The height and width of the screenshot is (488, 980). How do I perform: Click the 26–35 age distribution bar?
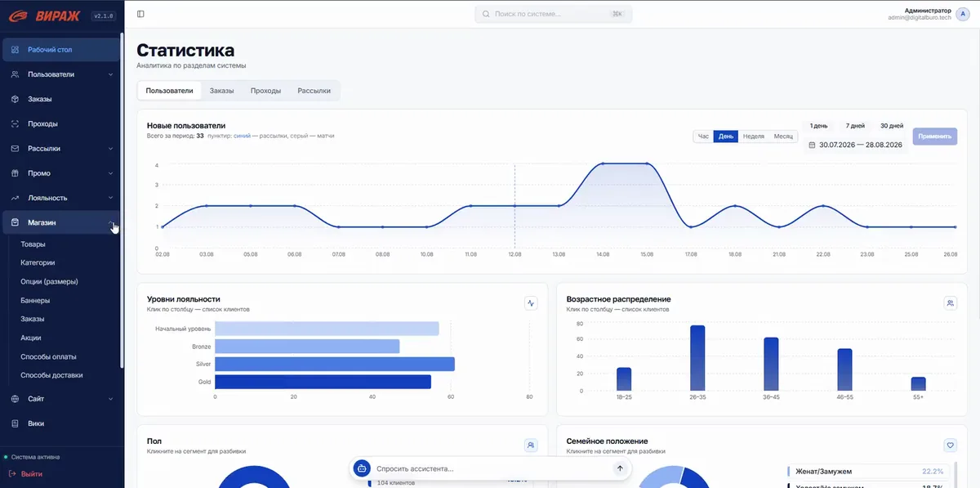(697, 358)
